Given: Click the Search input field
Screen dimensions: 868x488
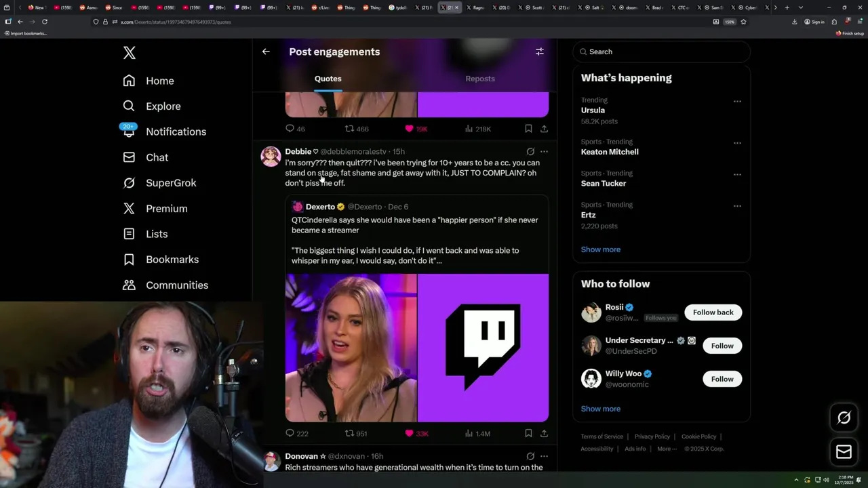Looking at the screenshot, I should pyautogui.click(x=661, y=52).
